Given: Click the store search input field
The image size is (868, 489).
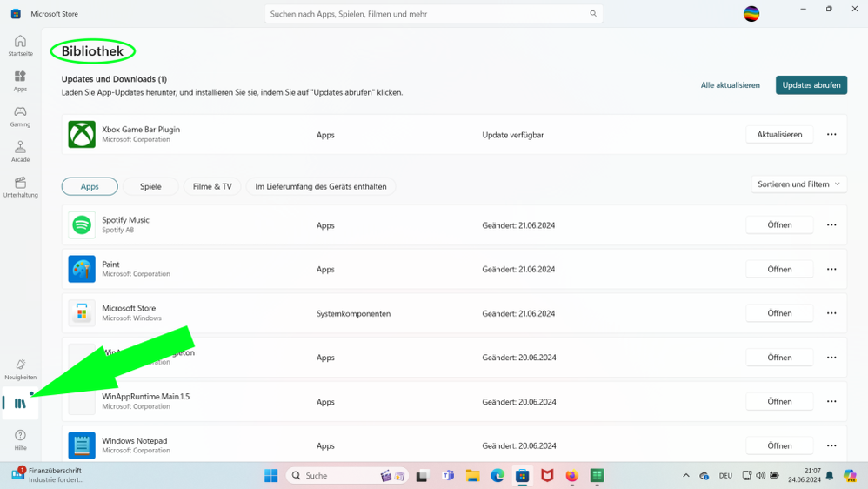Looking at the screenshot, I should (x=426, y=14).
